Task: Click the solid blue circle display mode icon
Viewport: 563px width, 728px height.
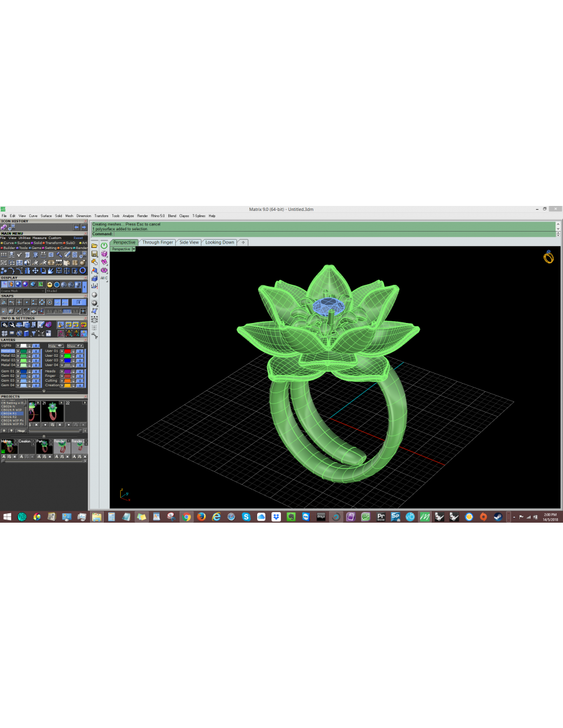Action: click(x=57, y=285)
